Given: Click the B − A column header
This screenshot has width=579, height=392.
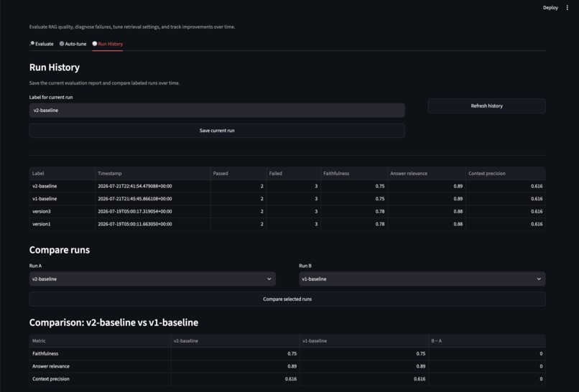Looking at the screenshot, I should tap(486, 341).
